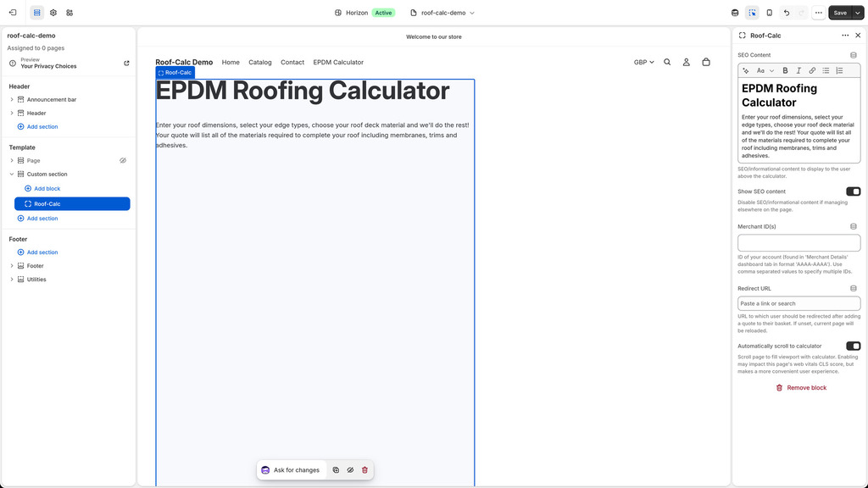Expand the Announcement bar section
Viewport: 868px width, 488px height.
click(x=12, y=100)
